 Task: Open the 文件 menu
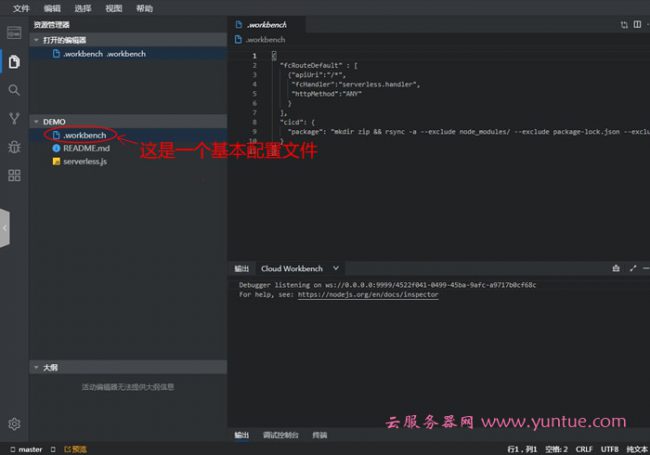21,7
